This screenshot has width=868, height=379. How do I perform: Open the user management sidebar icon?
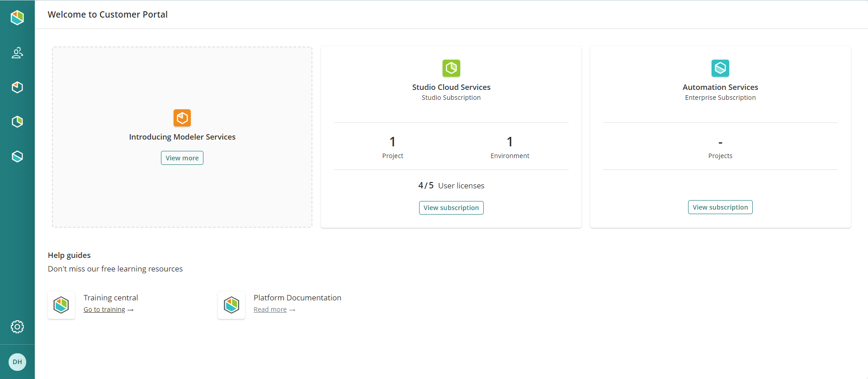(17, 53)
